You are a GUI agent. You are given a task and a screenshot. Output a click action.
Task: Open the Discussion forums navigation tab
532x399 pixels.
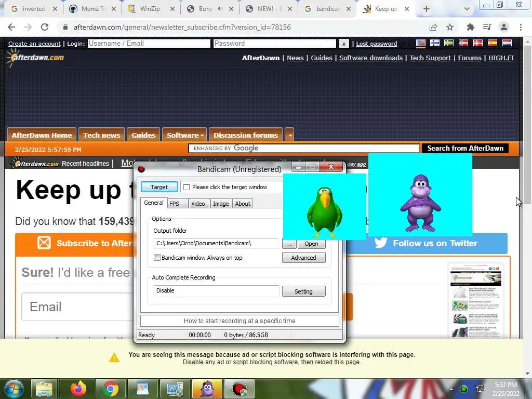(x=246, y=135)
